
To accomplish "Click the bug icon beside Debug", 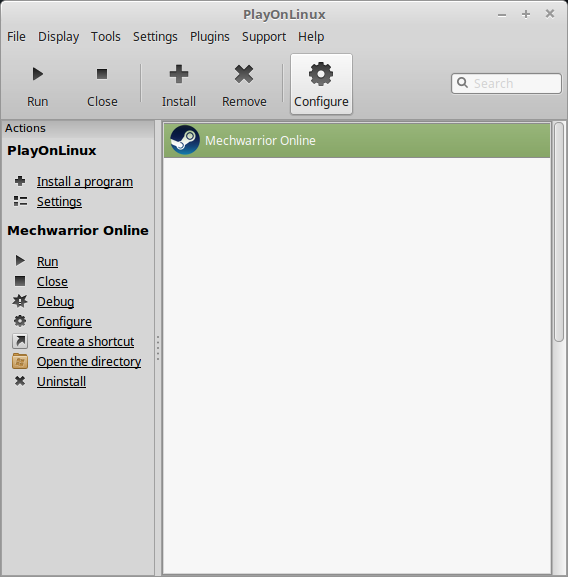I will (20, 301).
